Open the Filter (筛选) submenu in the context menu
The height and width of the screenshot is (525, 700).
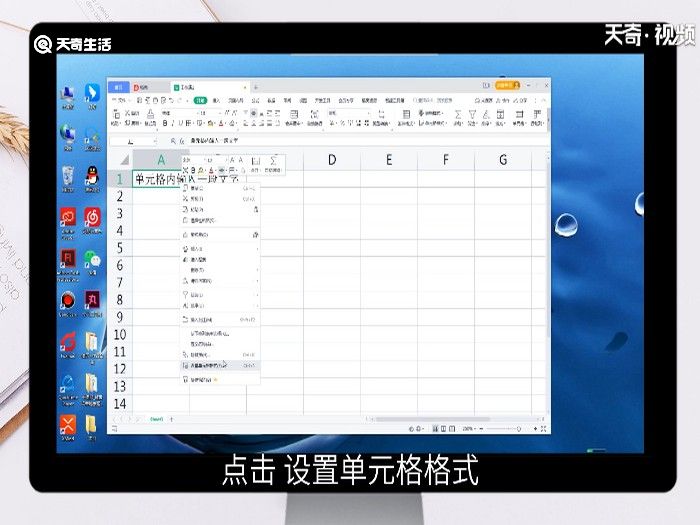point(220,295)
